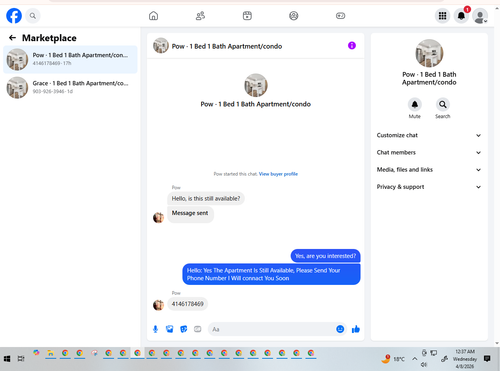Open the Groups/profile circle icon in top navigation
This screenshot has height=371, width=500.
294,16
